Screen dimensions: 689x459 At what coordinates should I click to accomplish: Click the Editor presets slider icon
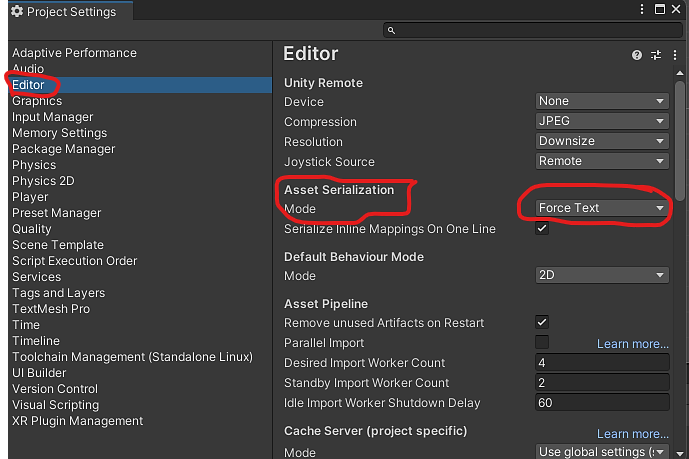coord(656,55)
